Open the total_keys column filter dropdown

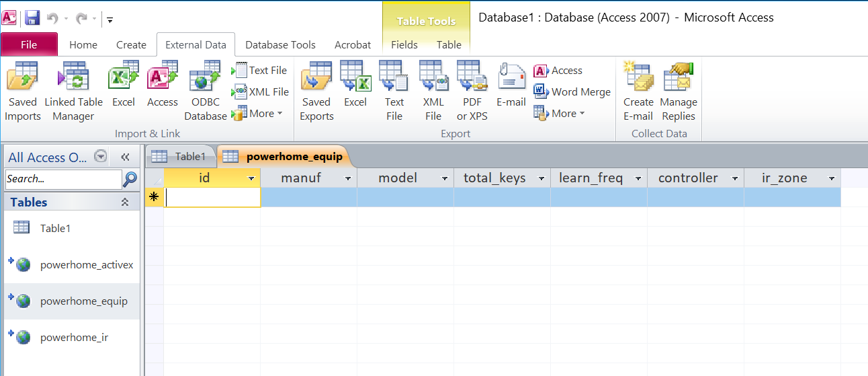click(542, 178)
